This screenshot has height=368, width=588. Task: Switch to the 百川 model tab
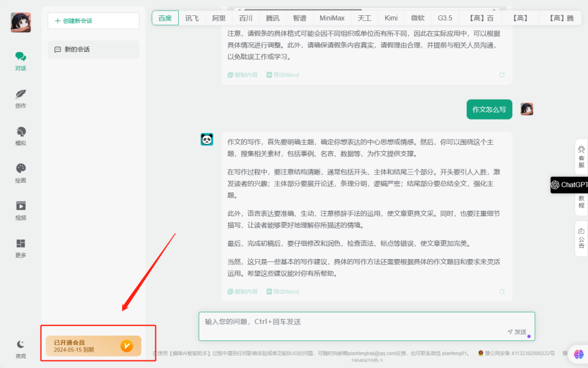[246, 18]
